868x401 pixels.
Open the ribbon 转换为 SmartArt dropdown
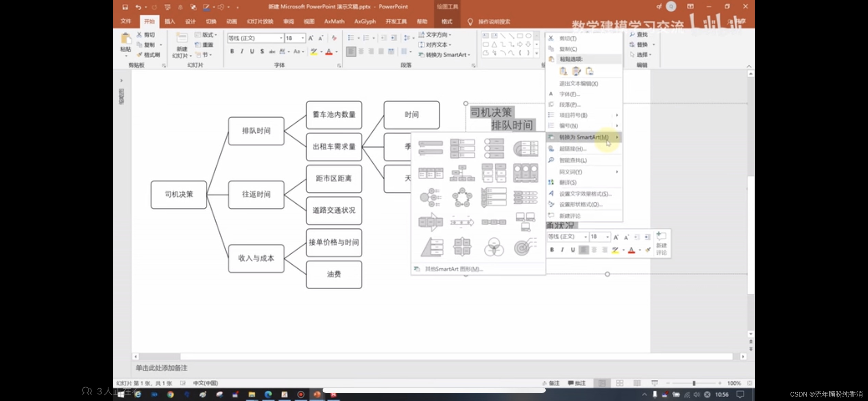coord(444,55)
